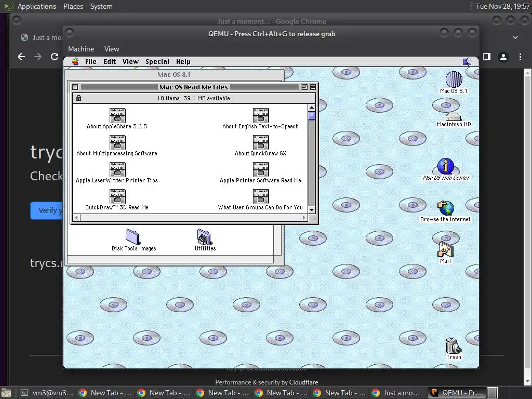The height and width of the screenshot is (399, 532).
Task: Open the QEMU Machine menu
Action: click(81, 49)
